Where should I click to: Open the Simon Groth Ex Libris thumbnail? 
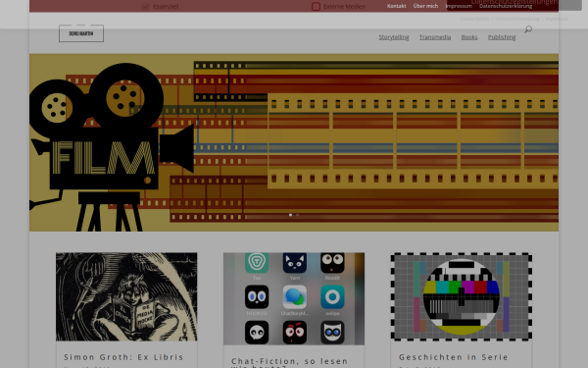[126, 296]
